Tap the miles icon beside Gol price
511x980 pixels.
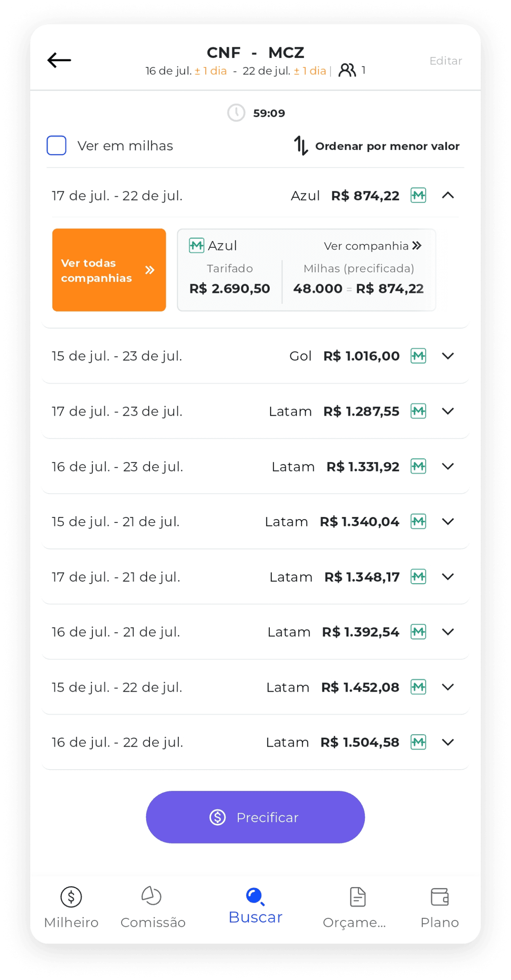pyautogui.click(x=418, y=356)
